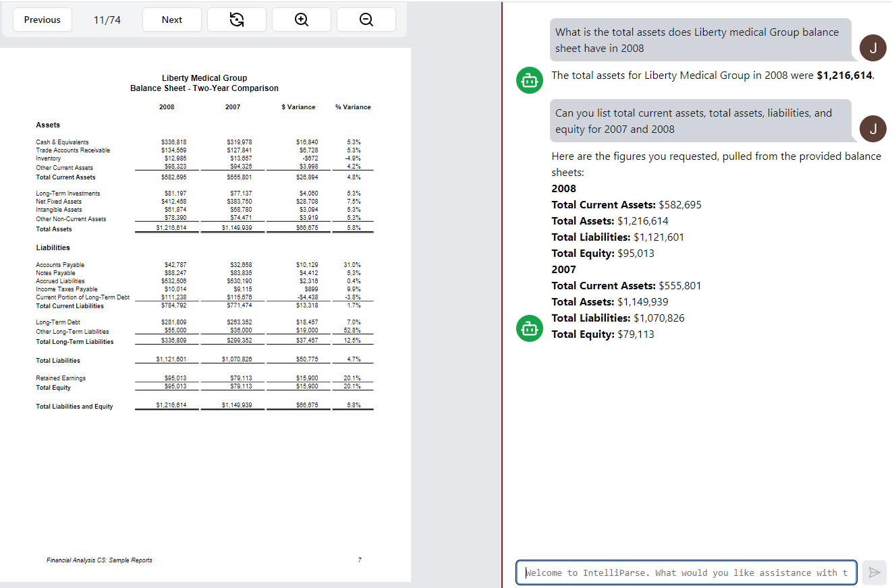Click 'Total Assets: $1,149,939' in the chat
The height and width of the screenshot is (588, 892).
coord(610,302)
